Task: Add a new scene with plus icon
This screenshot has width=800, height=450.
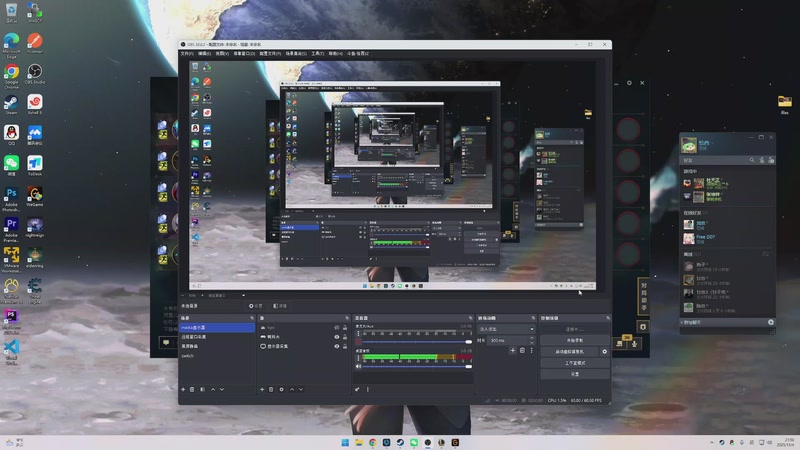Action: tap(183, 389)
